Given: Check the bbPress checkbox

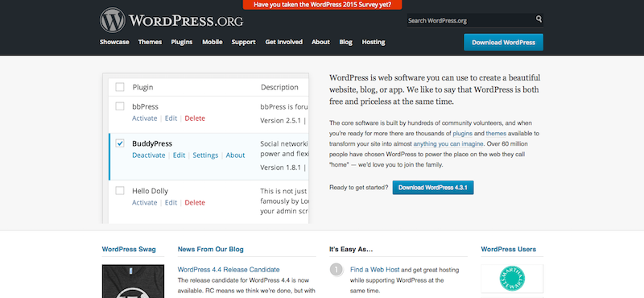Looking at the screenshot, I should point(120,106).
